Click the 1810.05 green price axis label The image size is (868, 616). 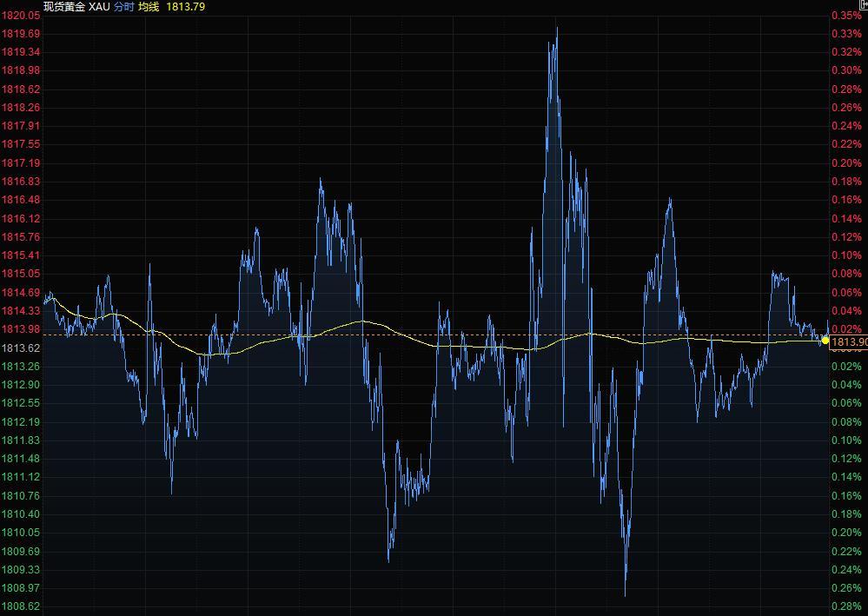pyautogui.click(x=21, y=533)
